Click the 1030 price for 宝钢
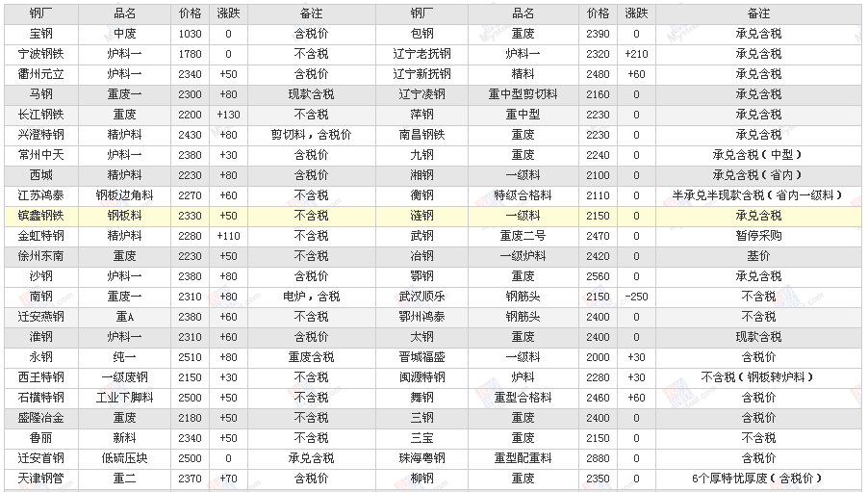The height and width of the screenshot is (492, 868). pyautogui.click(x=191, y=34)
